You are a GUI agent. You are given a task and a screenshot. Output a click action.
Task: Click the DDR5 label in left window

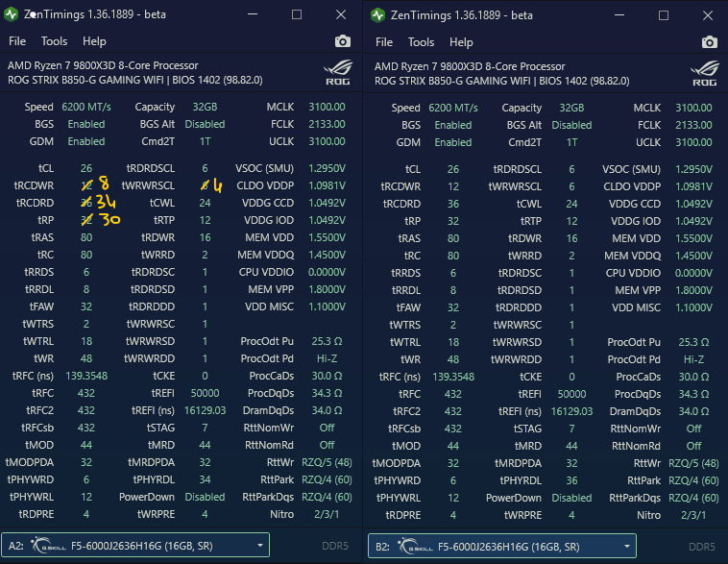(x=335, y=546)
